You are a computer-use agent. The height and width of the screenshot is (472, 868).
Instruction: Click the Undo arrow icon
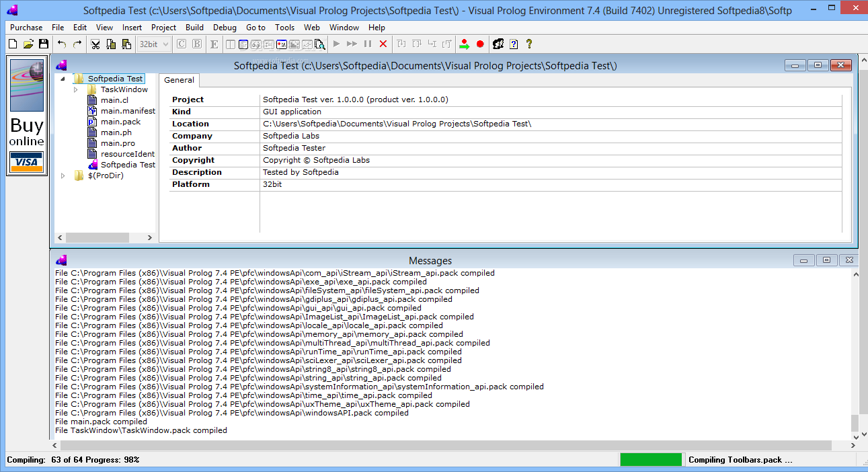[62, 44]
